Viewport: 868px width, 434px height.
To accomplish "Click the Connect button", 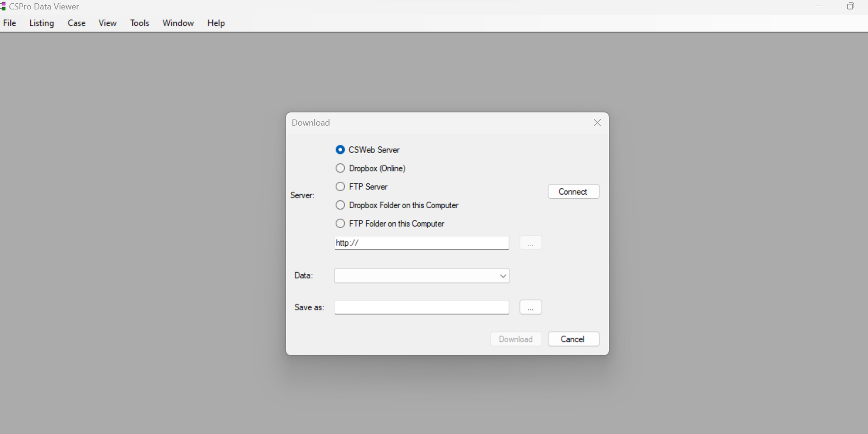I will pos(573,191).
